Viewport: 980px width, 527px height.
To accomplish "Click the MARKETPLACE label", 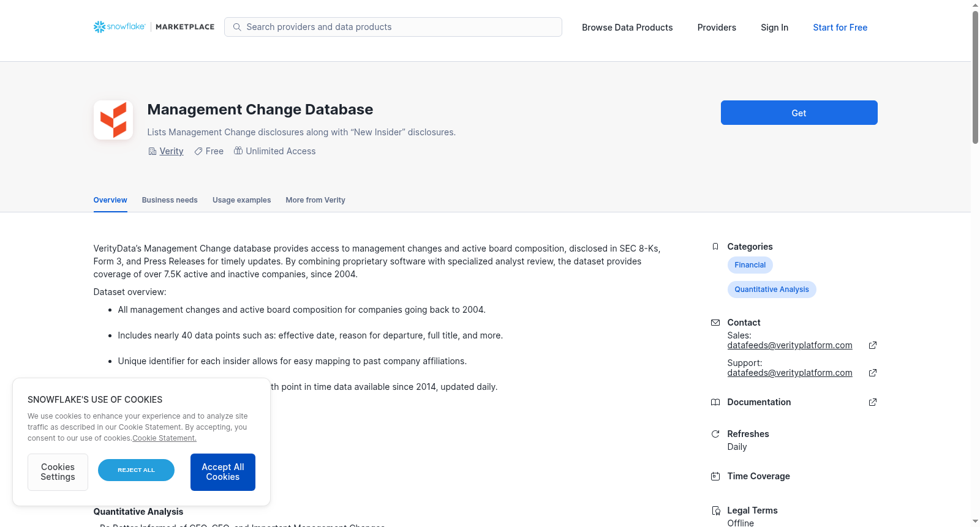I will pyautogui.click(x=185, y=27).
